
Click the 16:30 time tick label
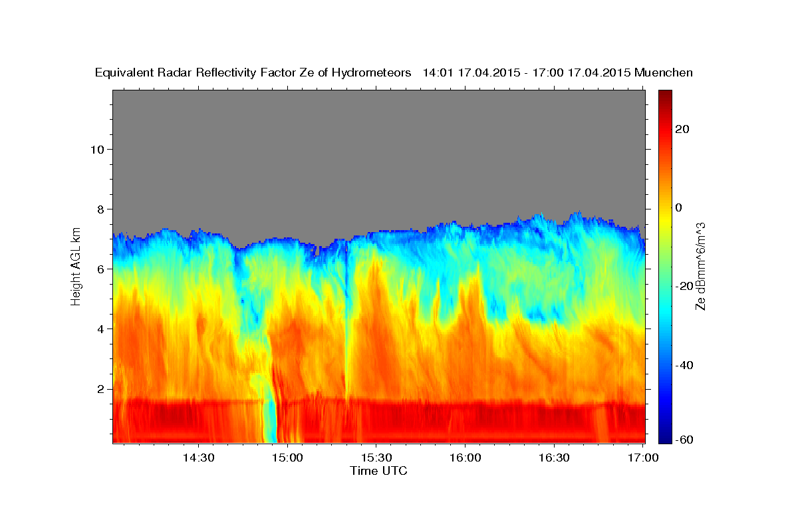click(554, 458)
